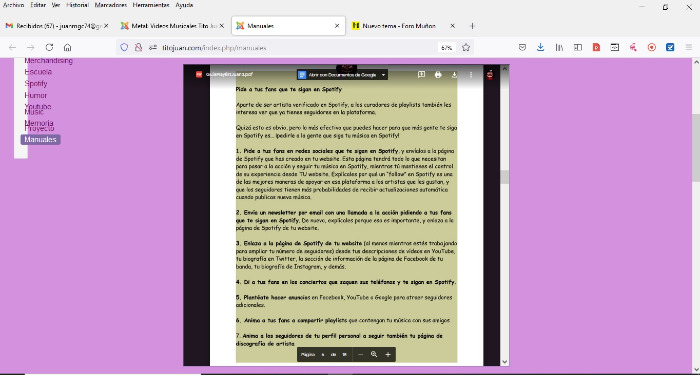Close the Nuevo tema Foro tab
This screenshot has width=700, height=375.
[x=452, y=26]
